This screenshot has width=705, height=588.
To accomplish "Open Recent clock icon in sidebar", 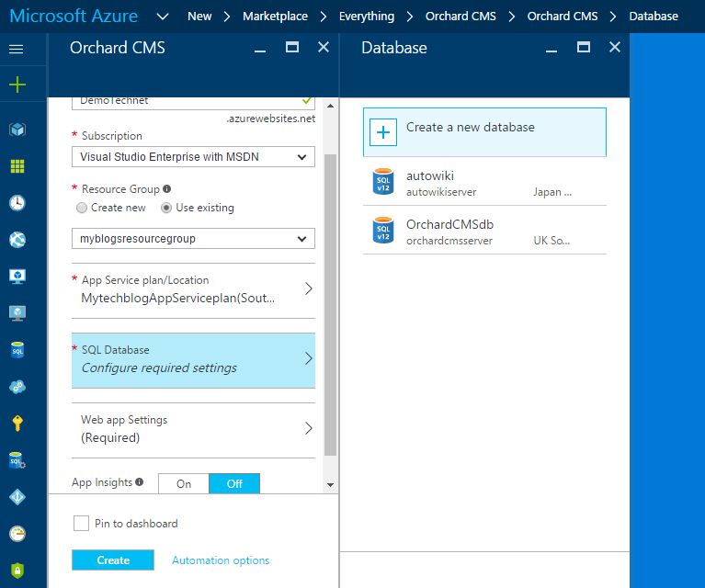I will click(x=17, y=203).
